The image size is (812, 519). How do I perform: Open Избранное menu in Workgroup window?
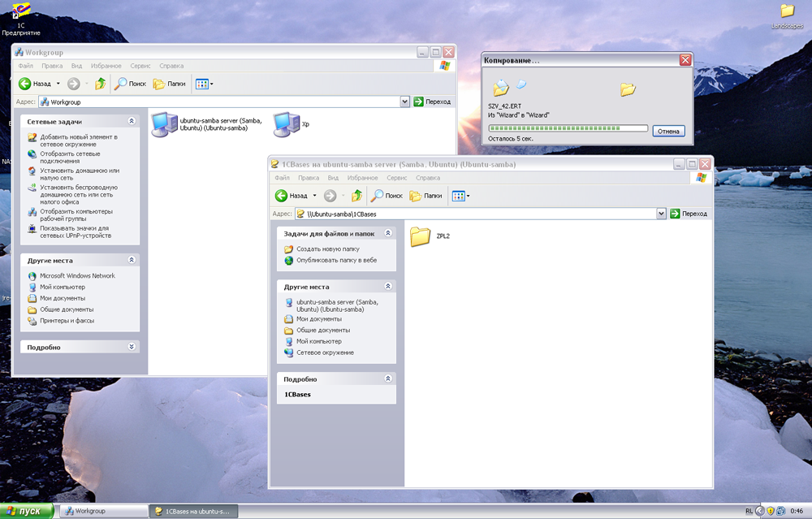pyautogui.click(x=106, y=66)
